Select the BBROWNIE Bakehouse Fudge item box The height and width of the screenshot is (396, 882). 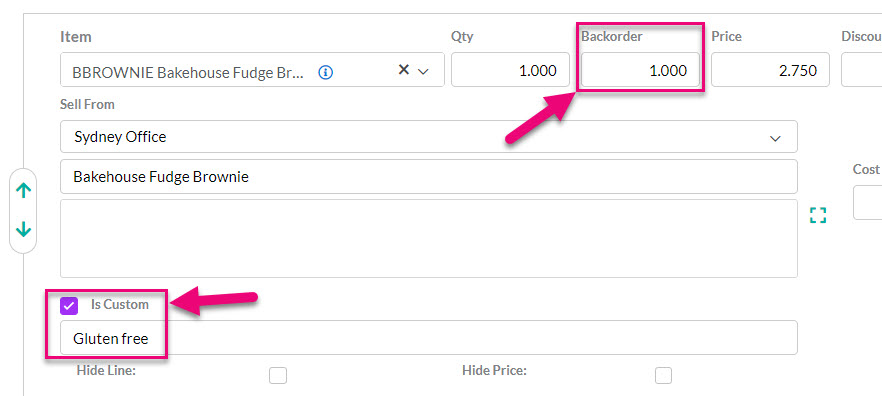pyautogui.click(x=252, y=70)
